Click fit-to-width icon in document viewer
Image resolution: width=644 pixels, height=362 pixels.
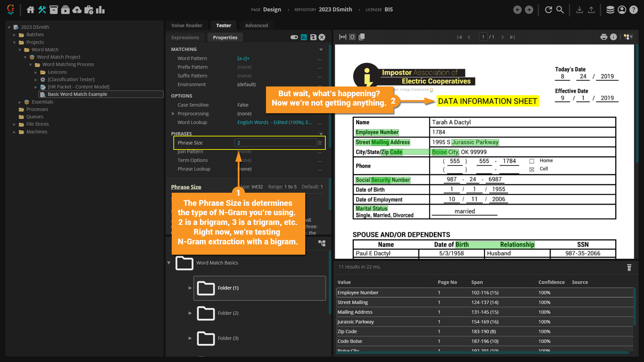pos(342,37)
